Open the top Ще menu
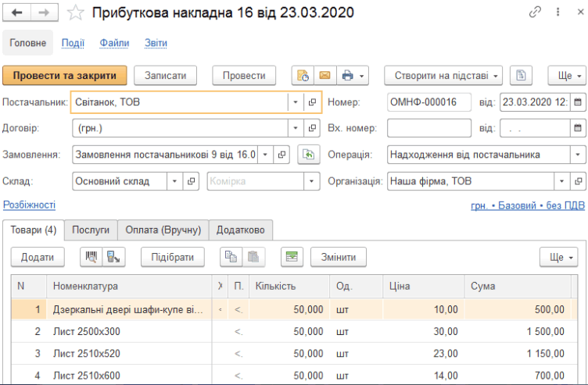 pos(567,76)
